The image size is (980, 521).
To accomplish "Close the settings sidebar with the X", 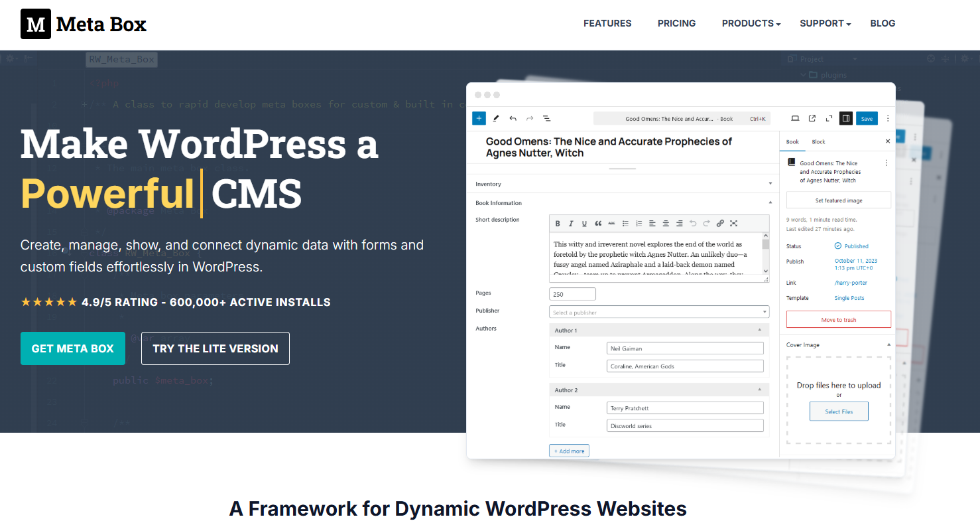I will 888,141.
